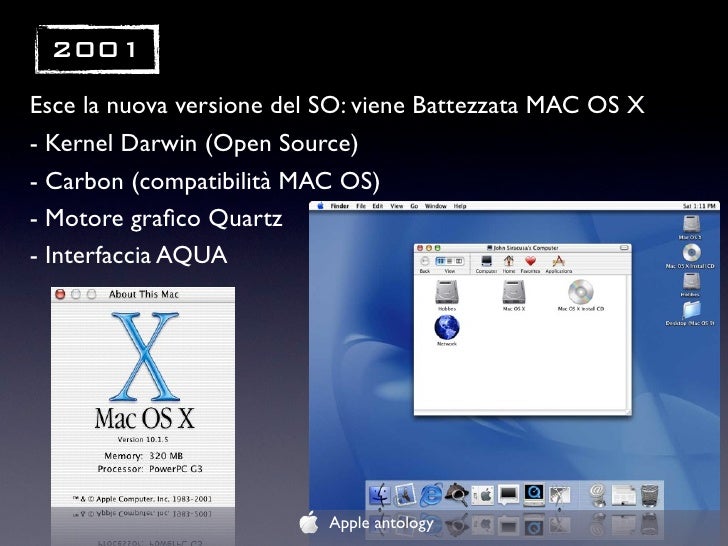Image resolution: width=728 pixels, height=546 pixels.
Task: Open Internet Explorer in the Dock
Action: click(x=431, y=495)
